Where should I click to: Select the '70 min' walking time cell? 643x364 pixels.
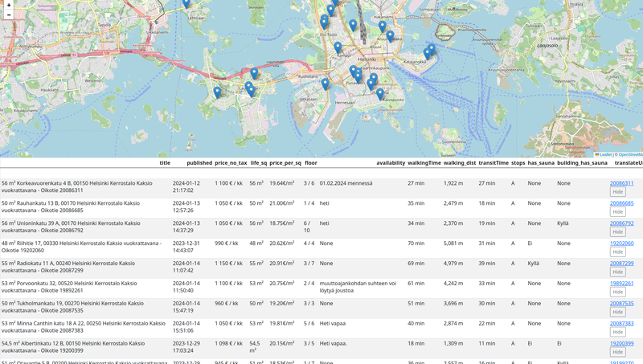click(416, 243)
